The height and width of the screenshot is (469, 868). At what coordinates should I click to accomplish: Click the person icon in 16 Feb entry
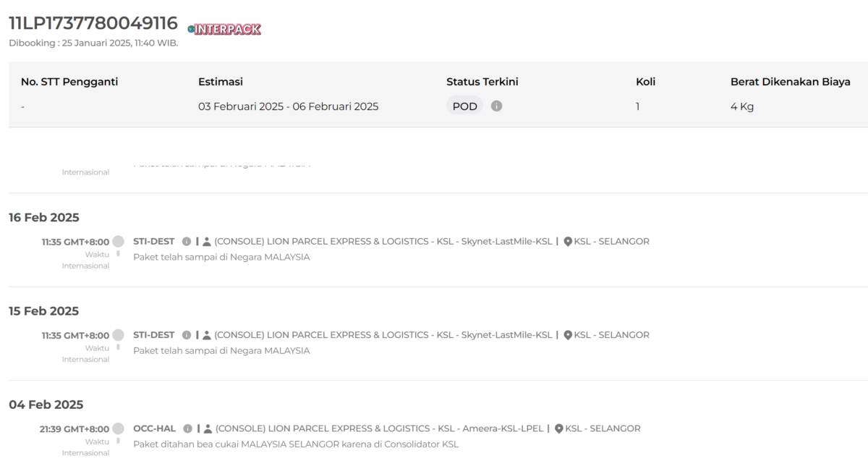[x=207, y=242]
